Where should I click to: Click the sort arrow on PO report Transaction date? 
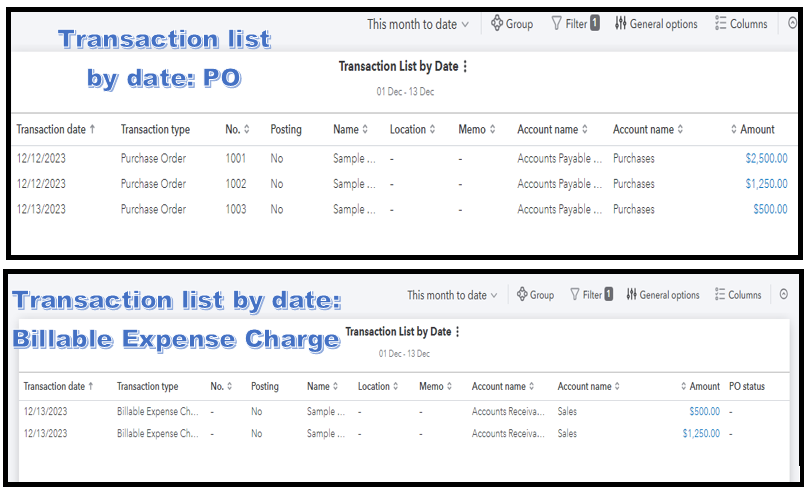click(93, 130)
